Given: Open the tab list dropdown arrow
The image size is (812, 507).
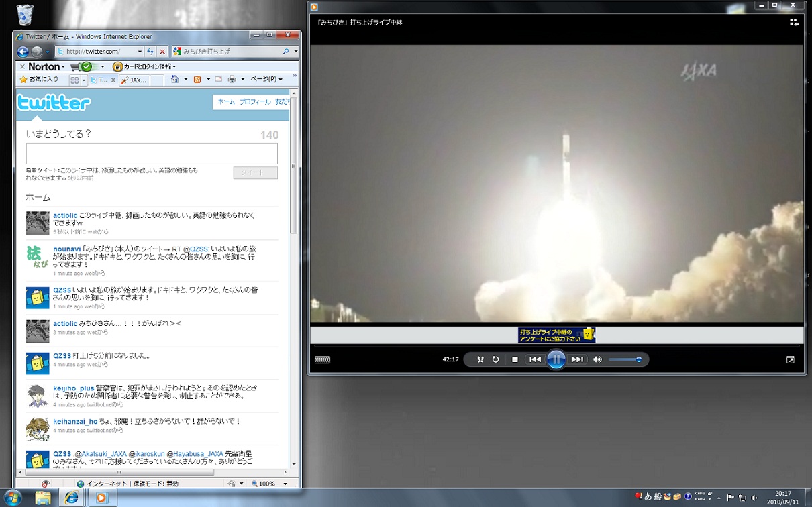Looking at the screenshot, I should coord(84,80).
